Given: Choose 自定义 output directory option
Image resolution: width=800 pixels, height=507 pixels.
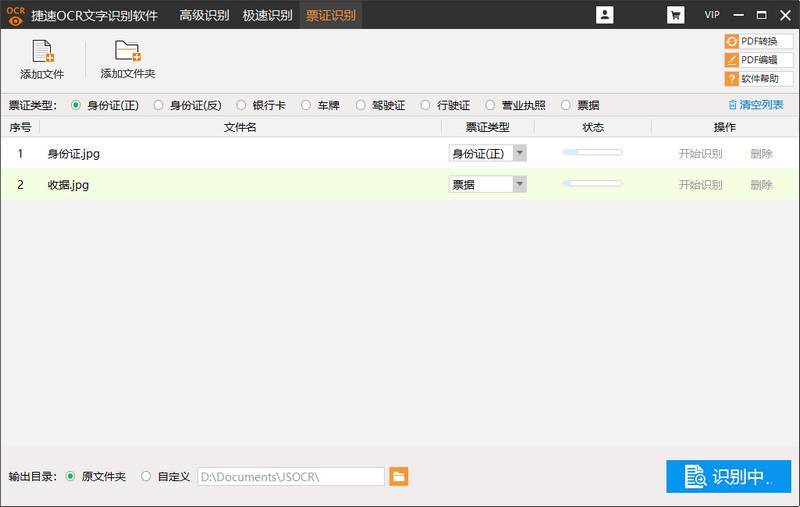Looking at the screenshot, I should 146,476.
